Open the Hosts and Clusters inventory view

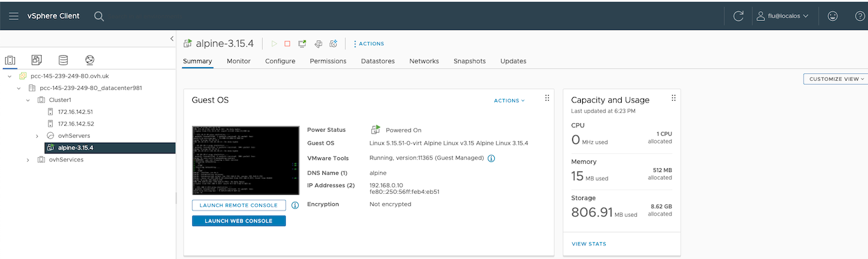pos(10,60)
